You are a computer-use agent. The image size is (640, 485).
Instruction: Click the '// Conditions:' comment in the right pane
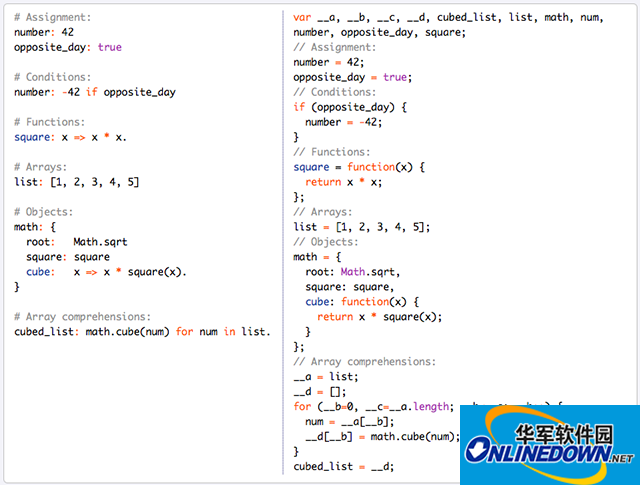[334, 92]
